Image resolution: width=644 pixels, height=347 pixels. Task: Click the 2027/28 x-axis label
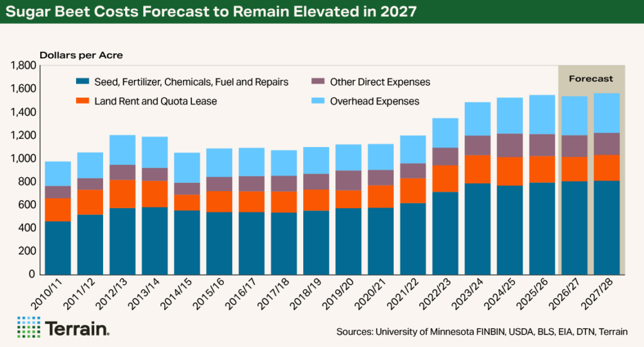[x=596, y=294]
